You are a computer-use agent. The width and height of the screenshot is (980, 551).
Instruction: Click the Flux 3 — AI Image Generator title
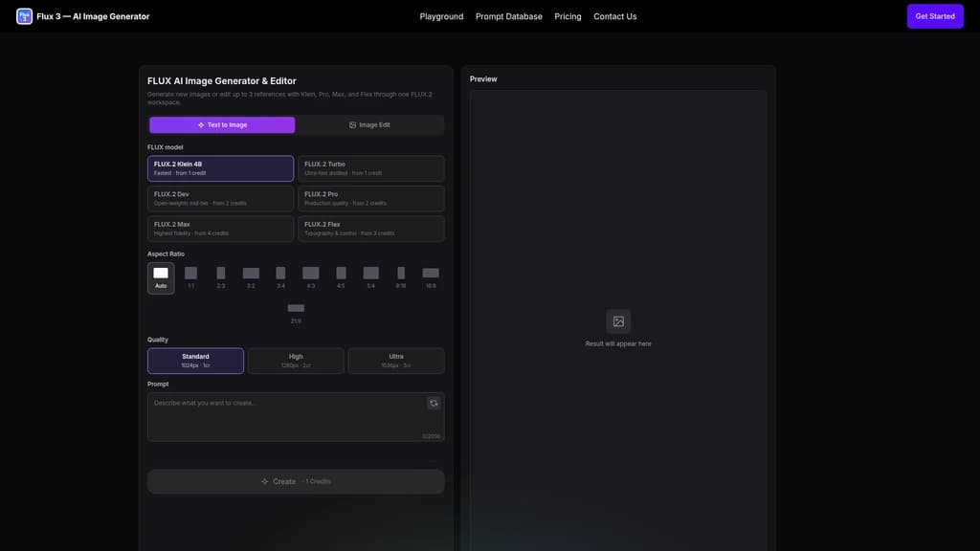[x=93, y=16]
